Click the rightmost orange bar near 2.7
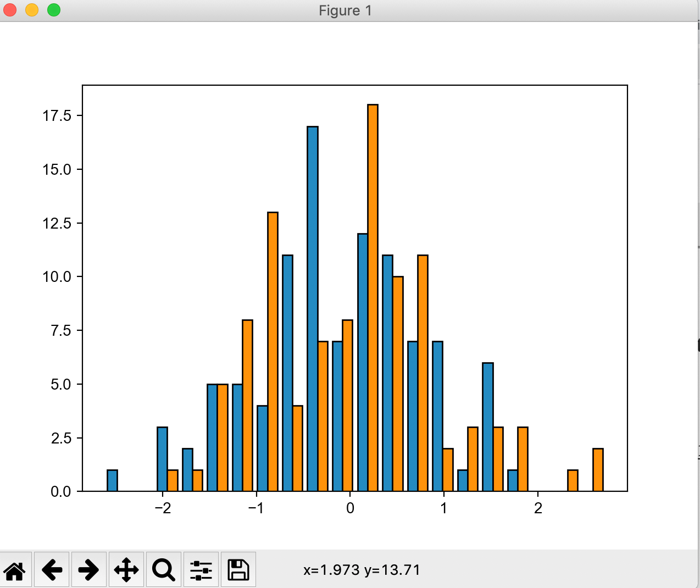Screen dimensions: 700x588 pos(597,470)
